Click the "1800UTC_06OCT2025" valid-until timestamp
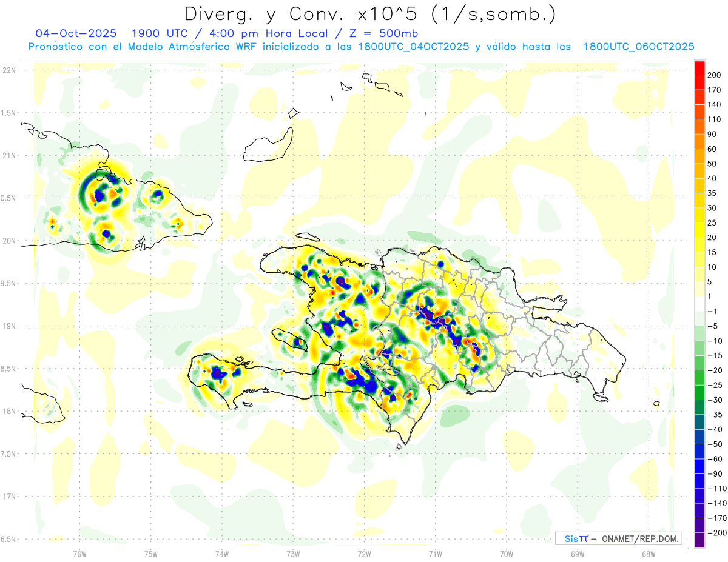Viewport: 728px width, 562px height. pyautogui.click(x=638, y=47)
